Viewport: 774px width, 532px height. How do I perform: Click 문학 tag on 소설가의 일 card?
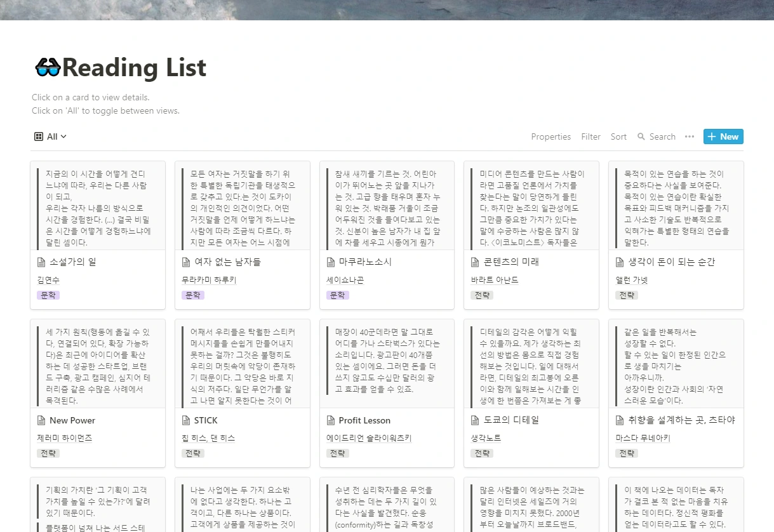tap(48, 295)
